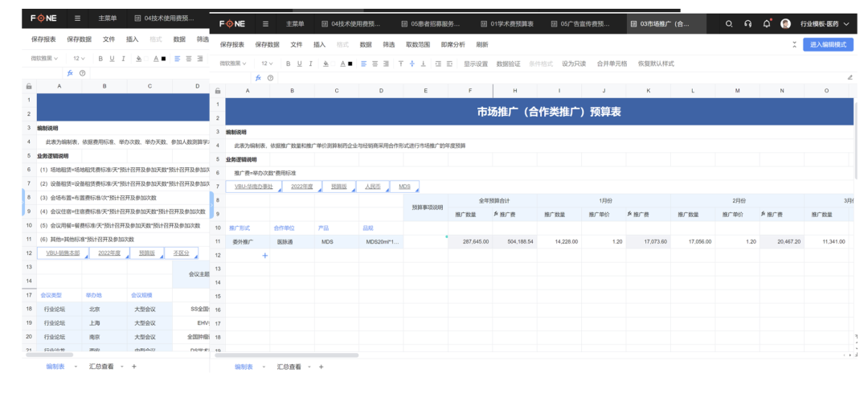This screenshot has height=394, width=868.
Task: Open font size 12 dropdown in front window
Action: [268, 64]
